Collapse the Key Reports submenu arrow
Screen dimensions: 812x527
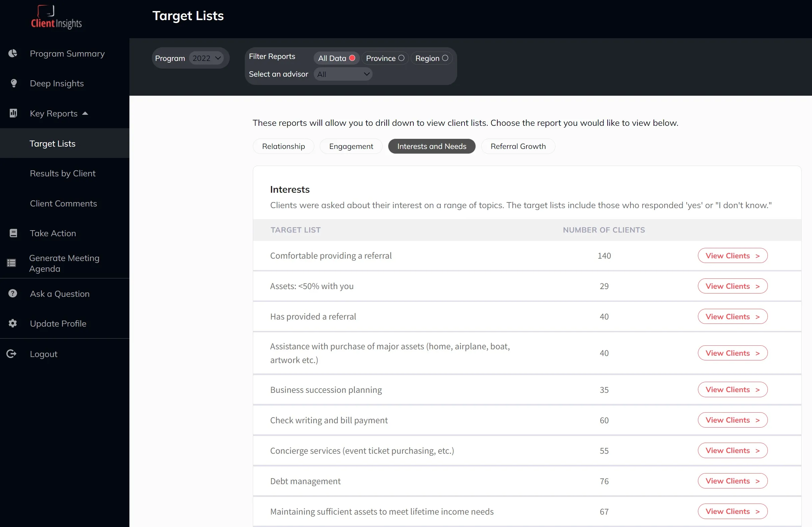(x=85, y=113)
